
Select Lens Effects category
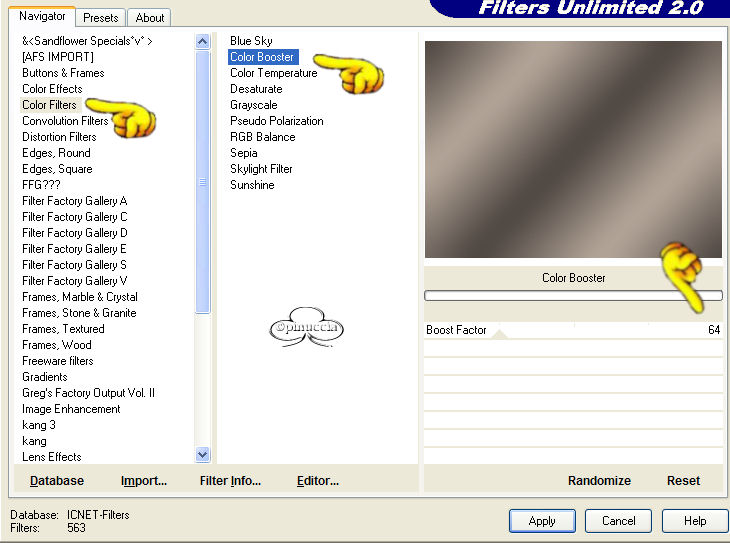52,457
